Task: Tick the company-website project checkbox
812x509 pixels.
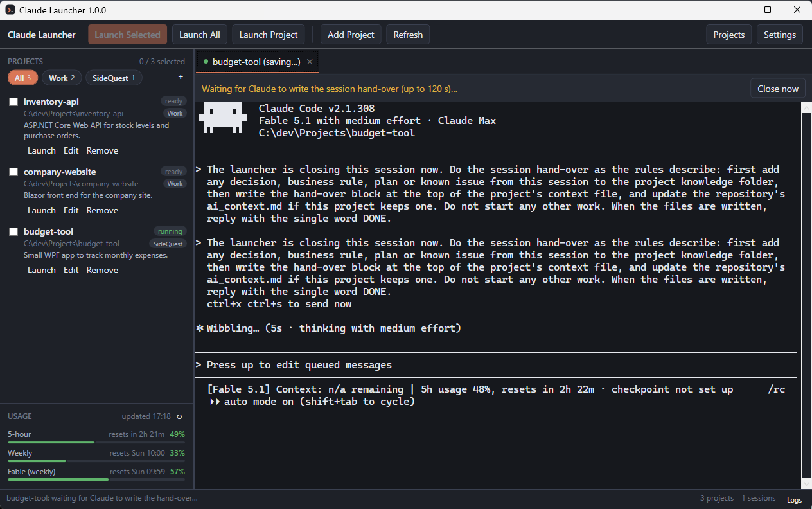Action: (x=13, y=172)
